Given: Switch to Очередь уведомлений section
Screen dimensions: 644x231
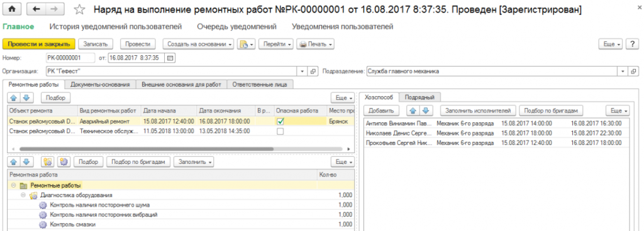Looking at the screenshot, I should point(236,26).
